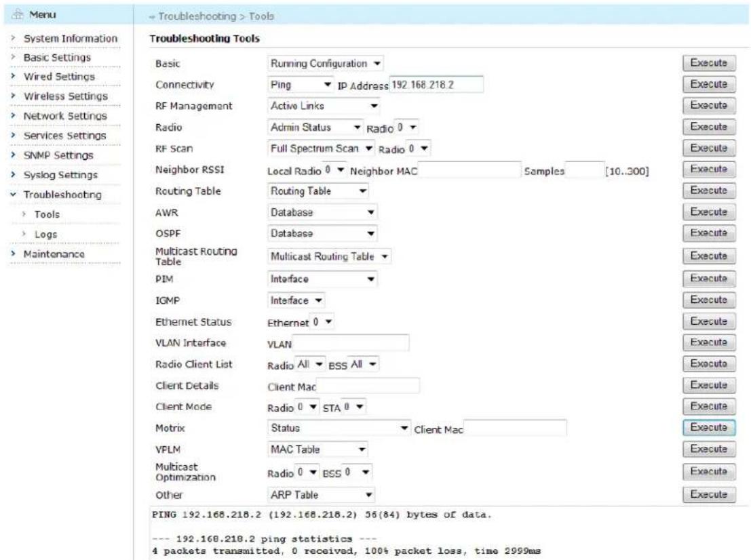The image size is (751, 560).
Task: Open Radio number dropdown in RF Scan row
Action: (418, 148)
